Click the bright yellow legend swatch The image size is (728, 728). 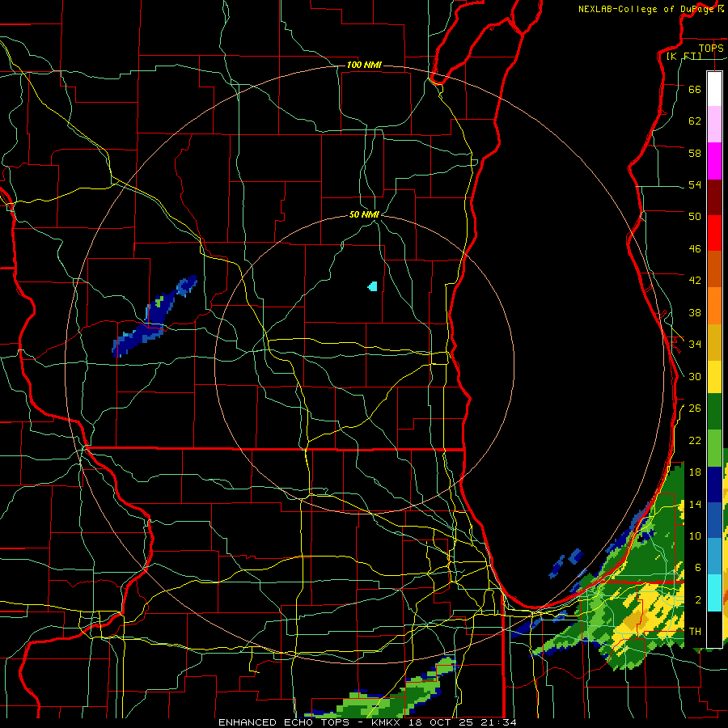(x=714, y=377)
